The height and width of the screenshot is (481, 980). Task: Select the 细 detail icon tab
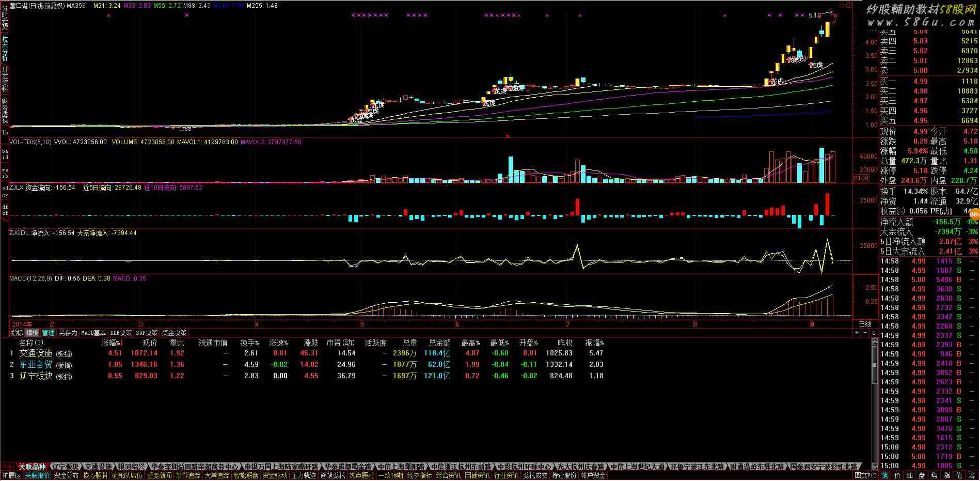pos(910,475)
